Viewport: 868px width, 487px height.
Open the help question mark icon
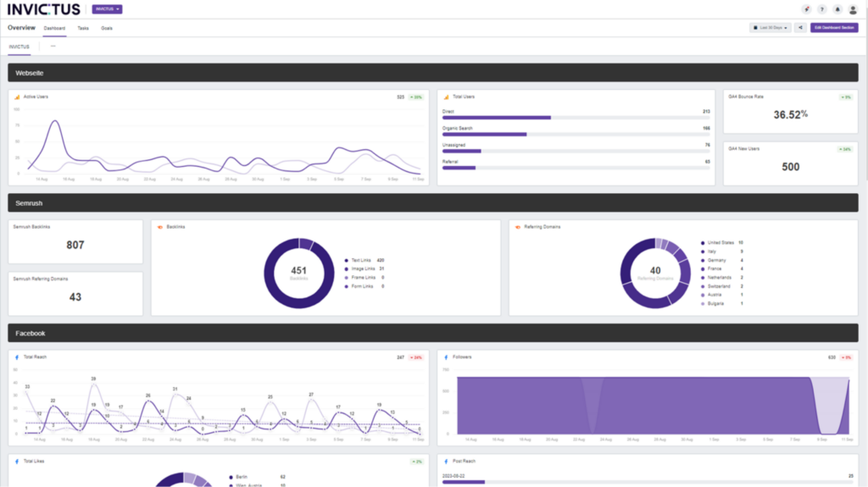[822, 9]
